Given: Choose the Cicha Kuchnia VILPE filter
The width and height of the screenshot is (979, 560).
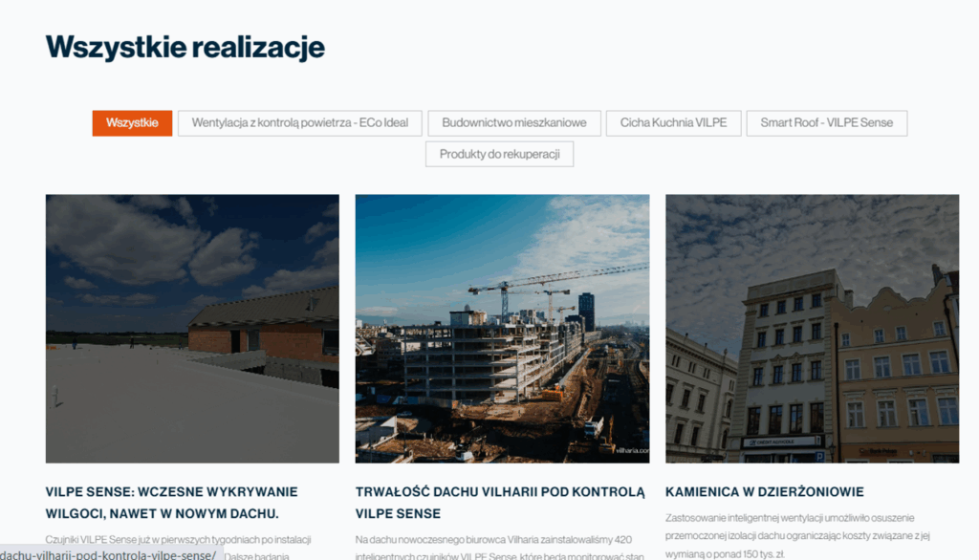Looking at the screenshot, I should pos(673,123).
